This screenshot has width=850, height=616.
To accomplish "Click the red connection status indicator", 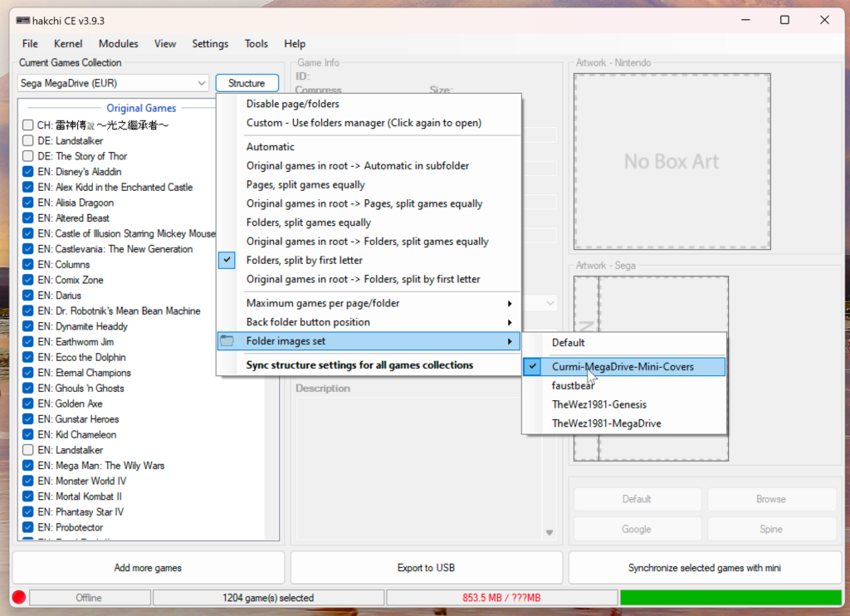I will [x=19, y=598].
